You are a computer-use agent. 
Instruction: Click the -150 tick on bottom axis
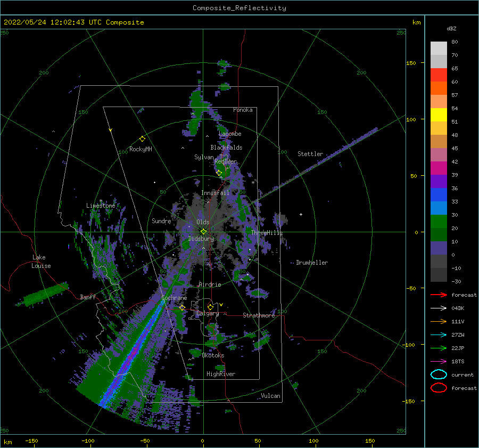[31, 441]
